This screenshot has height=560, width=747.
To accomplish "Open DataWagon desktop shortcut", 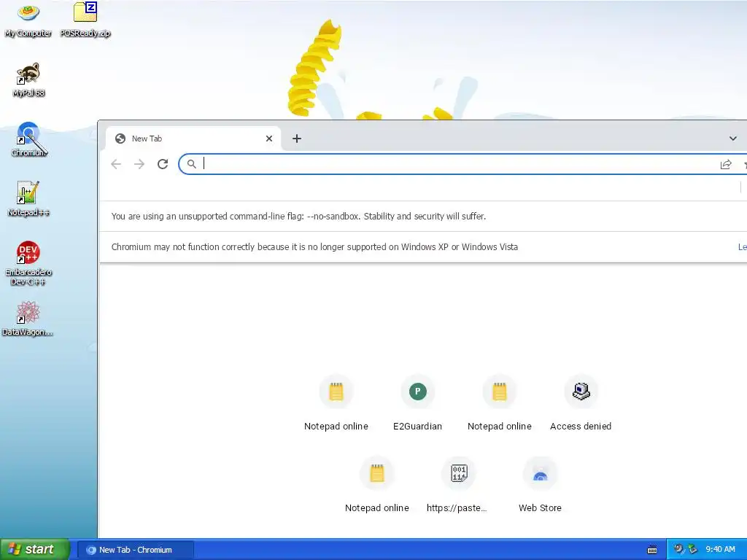I will (x=28, y=319).
